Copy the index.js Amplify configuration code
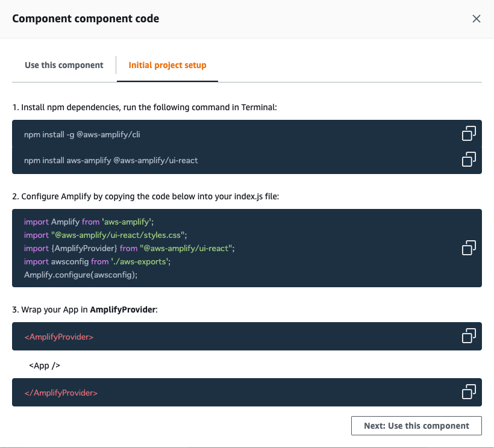The width and height of the screenshot is (494, 448). point(469,247)
